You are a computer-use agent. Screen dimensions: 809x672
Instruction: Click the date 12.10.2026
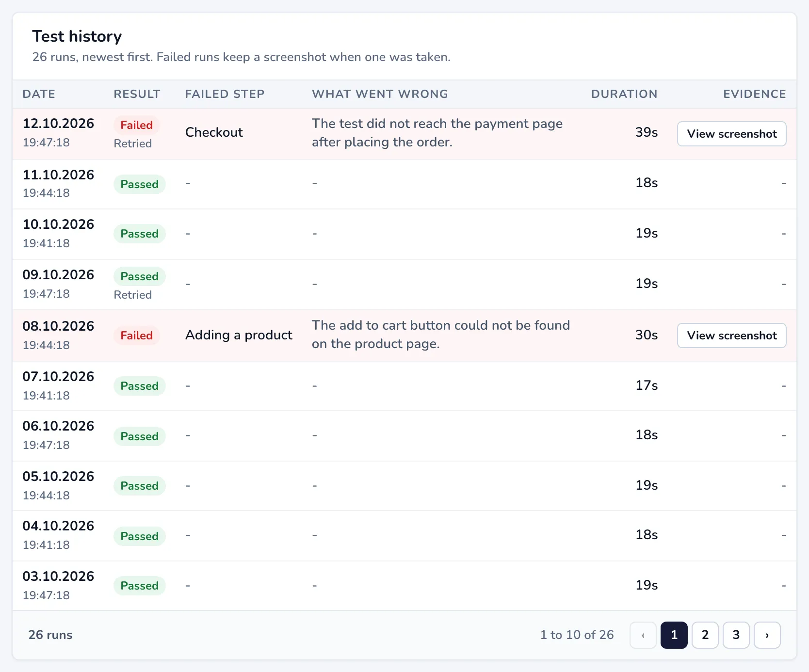click(58, 124)
